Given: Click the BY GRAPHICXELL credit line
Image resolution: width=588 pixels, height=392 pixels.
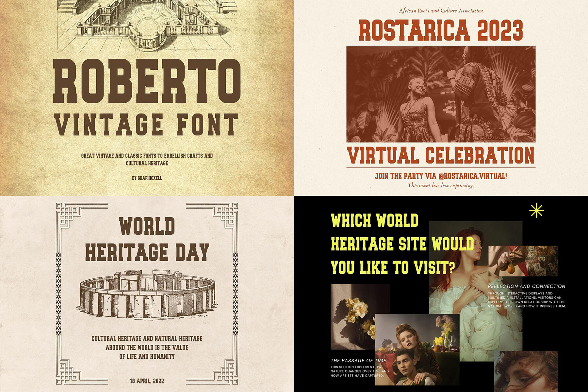Looking at the screenshot, I should point(148,179).
